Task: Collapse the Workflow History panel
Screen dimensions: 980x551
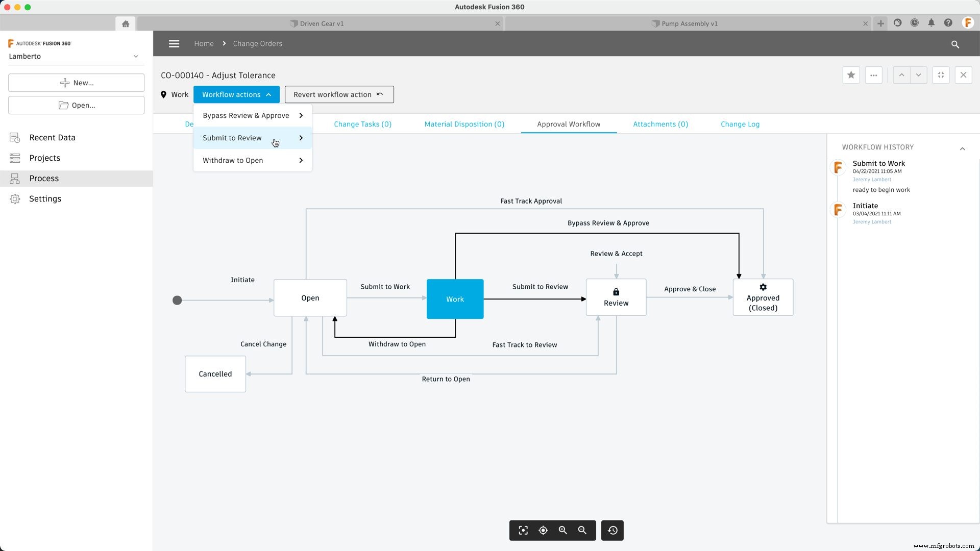Action: coord(963,148)
